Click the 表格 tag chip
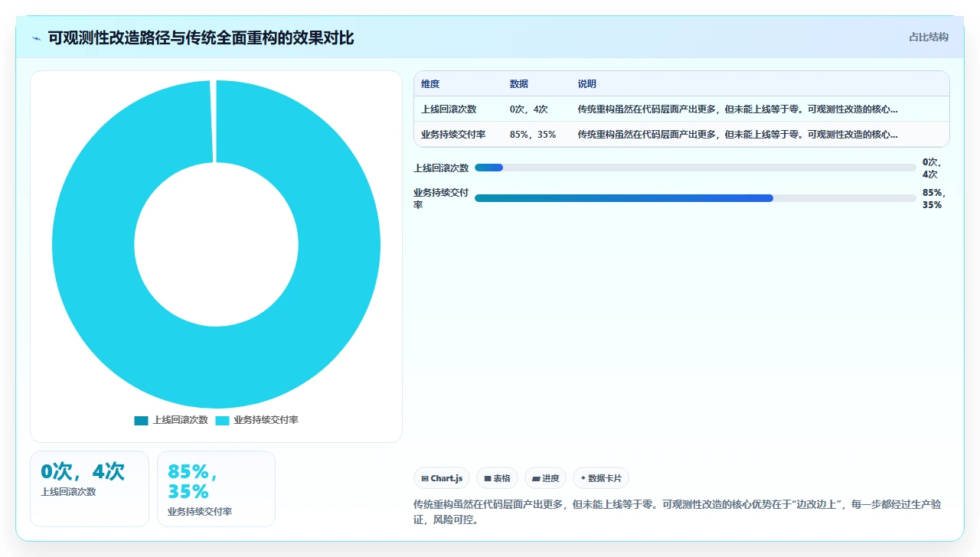Screen dimensions: 980x557 (497, 478)
